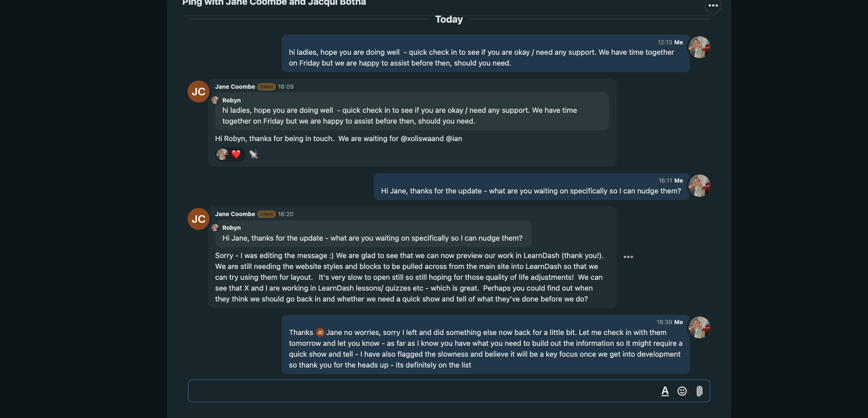Image resolution: width=868 pixels, height=418 pixels.
Task: Click the add boost rocket icon
Action: 254,154
